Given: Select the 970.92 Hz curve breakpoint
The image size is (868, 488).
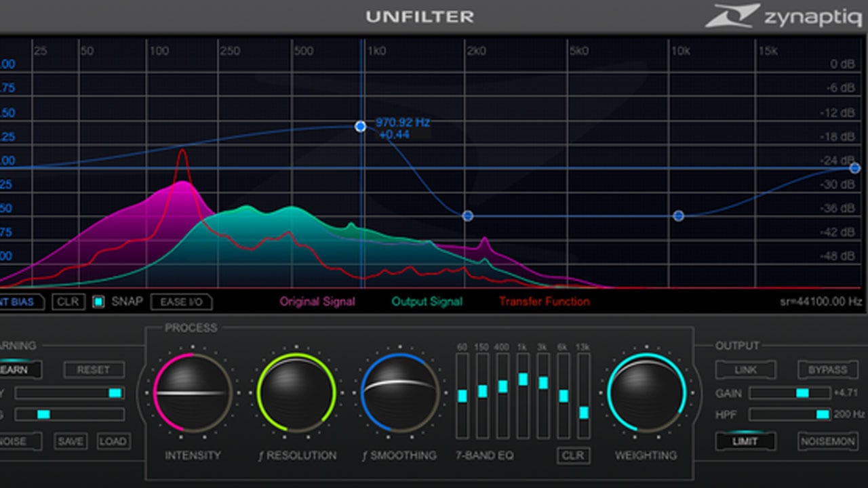Looking at the screenshot, I should [x=361, y=126].
